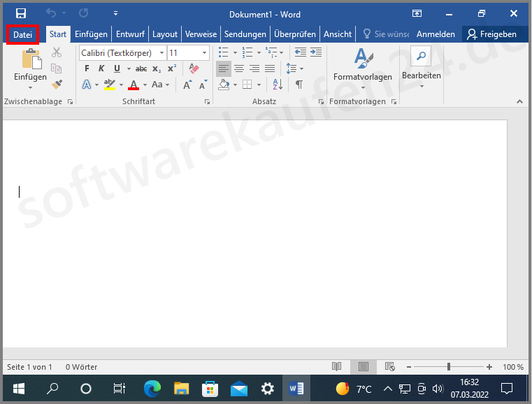Viewport: 532px width, 404px height.
Task: Click the Text Effects A icon
Action: pos(87,85)
